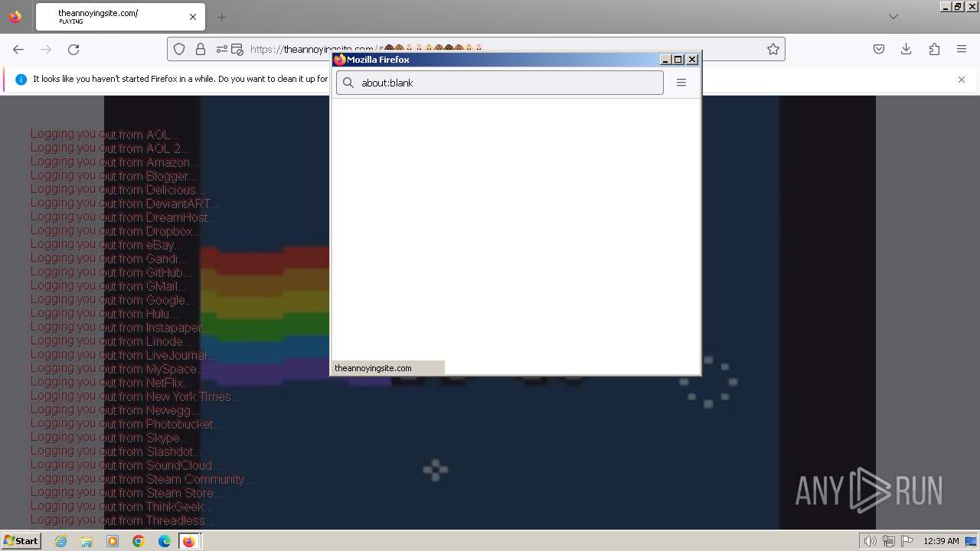Click the 12:39 AM system clock
Image resolution: width=980 pixels, height=551 pixels.
coord(941,541)
